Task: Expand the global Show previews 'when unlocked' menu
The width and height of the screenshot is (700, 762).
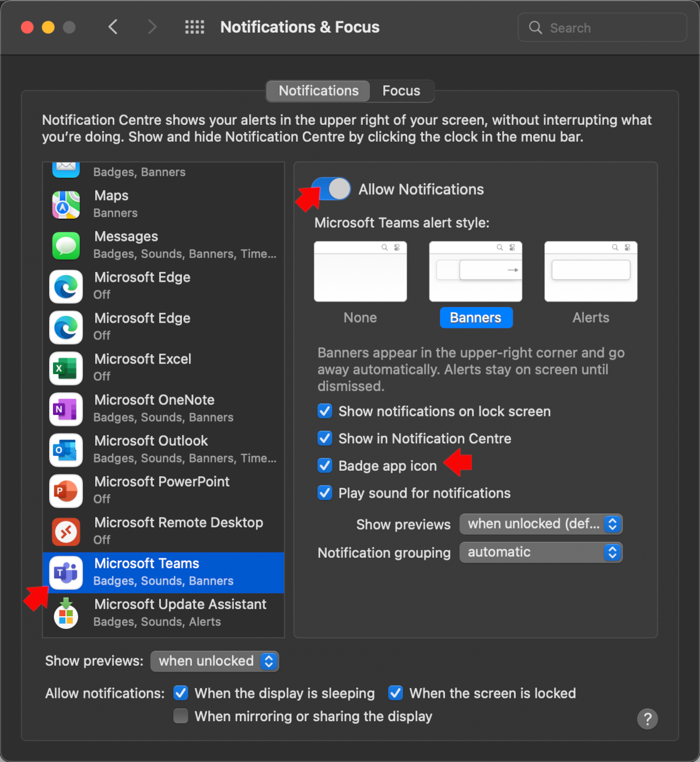Action: (x=215, y=661)
